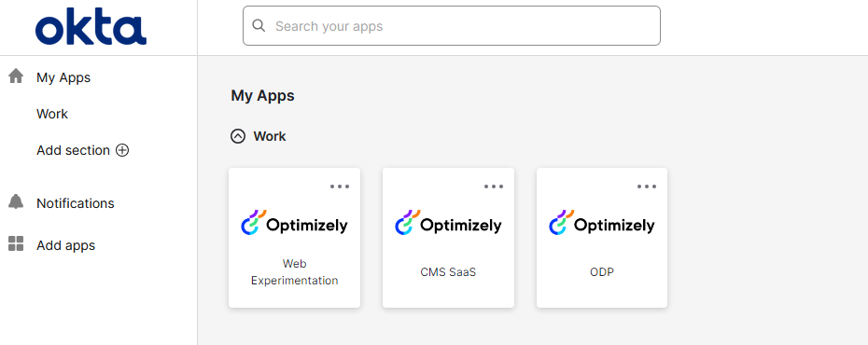
Task: Launch the Web Experimentation app label
Action: [295, 272]
